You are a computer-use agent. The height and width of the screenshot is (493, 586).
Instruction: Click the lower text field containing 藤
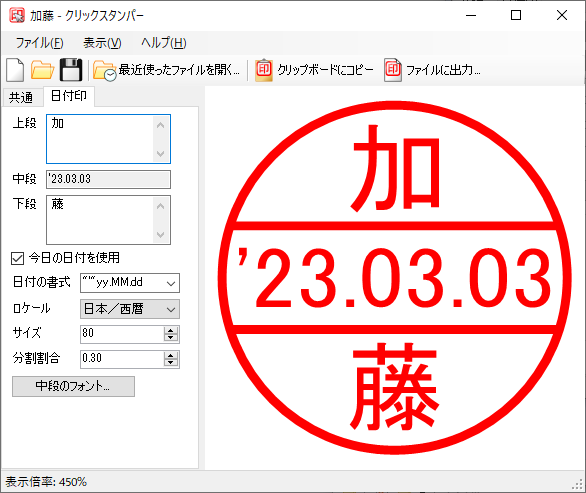click(108, 220)
